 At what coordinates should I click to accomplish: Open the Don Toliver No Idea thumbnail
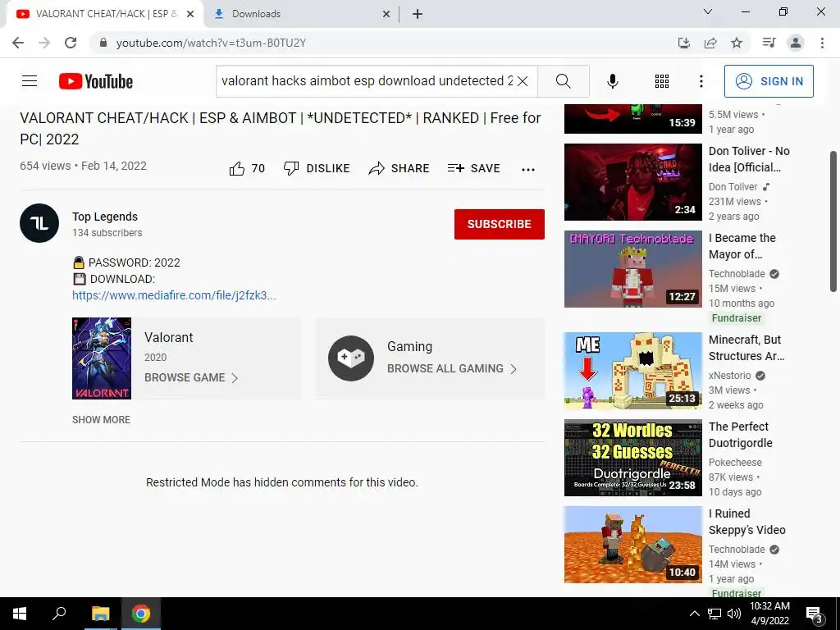click(x=632, y=181)
